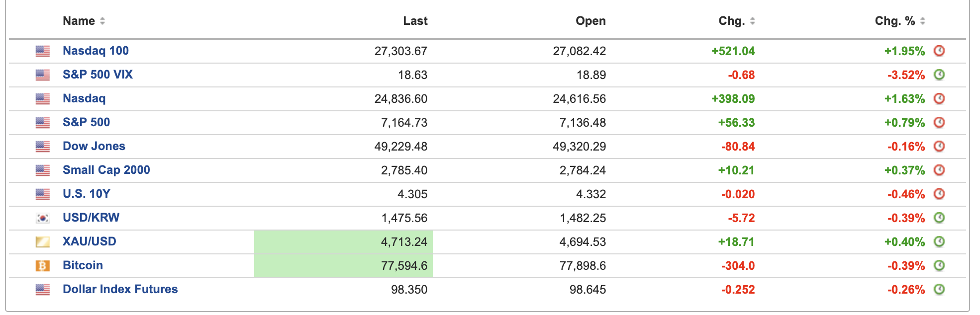Click the US flag beside Dow Jones
Image resolution: width=980 pixels, height=315 pixels.
43,147
